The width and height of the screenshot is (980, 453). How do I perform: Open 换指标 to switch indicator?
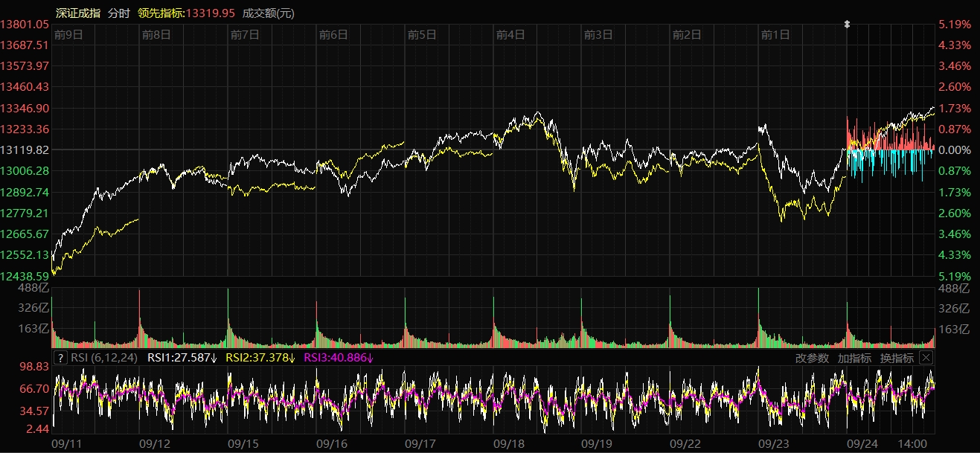(x=897, y=358)
